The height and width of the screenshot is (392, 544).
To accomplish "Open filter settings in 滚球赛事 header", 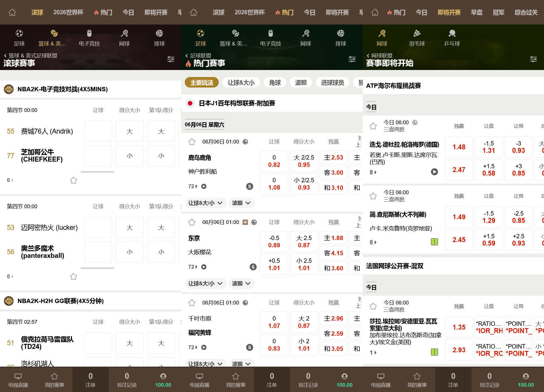I will click(171, 59).
